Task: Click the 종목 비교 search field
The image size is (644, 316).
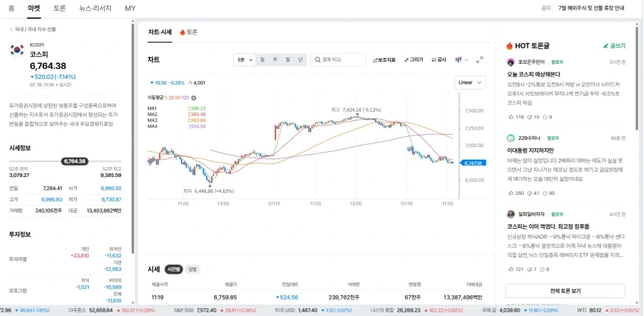Action: coord(338,59)
